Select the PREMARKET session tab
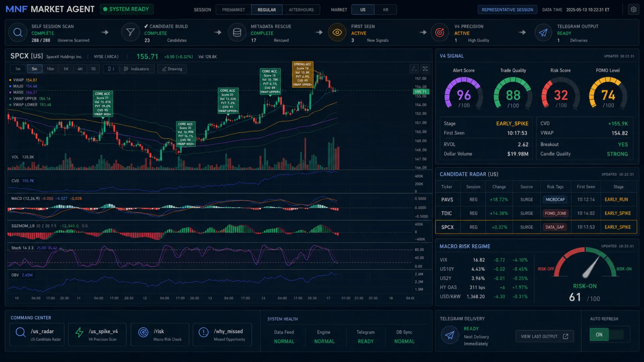The height and width of the screenshot is (362, 644). pos(233,10)
